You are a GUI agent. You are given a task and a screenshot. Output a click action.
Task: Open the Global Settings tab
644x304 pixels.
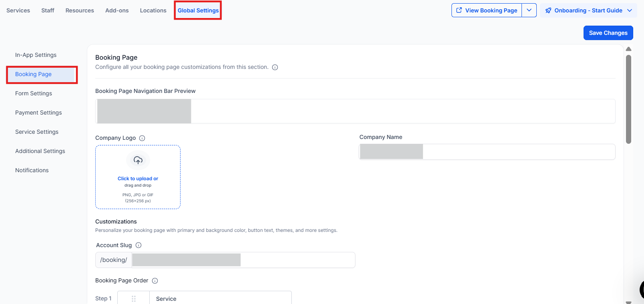pos(198,10)
